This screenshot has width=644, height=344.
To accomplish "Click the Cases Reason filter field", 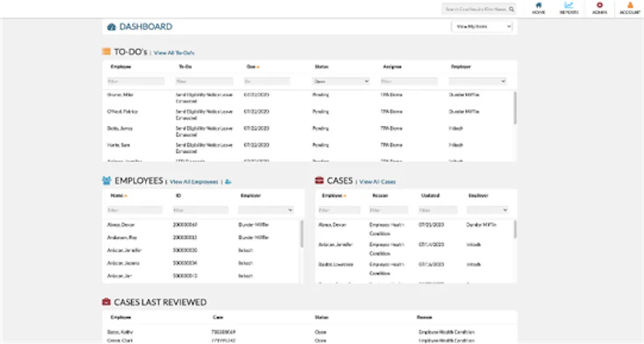I will click(388, 210).
